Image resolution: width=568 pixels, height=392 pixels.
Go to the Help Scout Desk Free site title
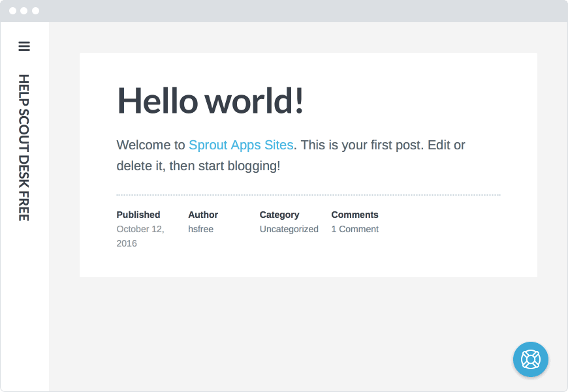pyautogui.click(x=24, y=147)
